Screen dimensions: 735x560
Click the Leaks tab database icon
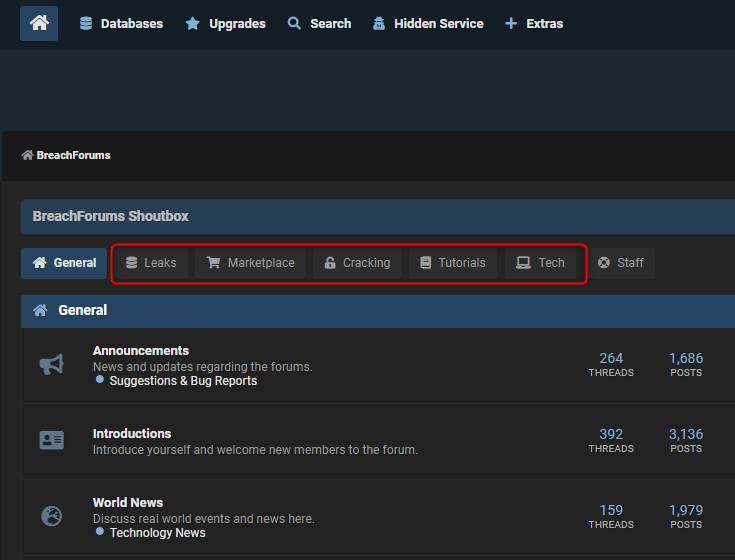(x=132, y=263)
